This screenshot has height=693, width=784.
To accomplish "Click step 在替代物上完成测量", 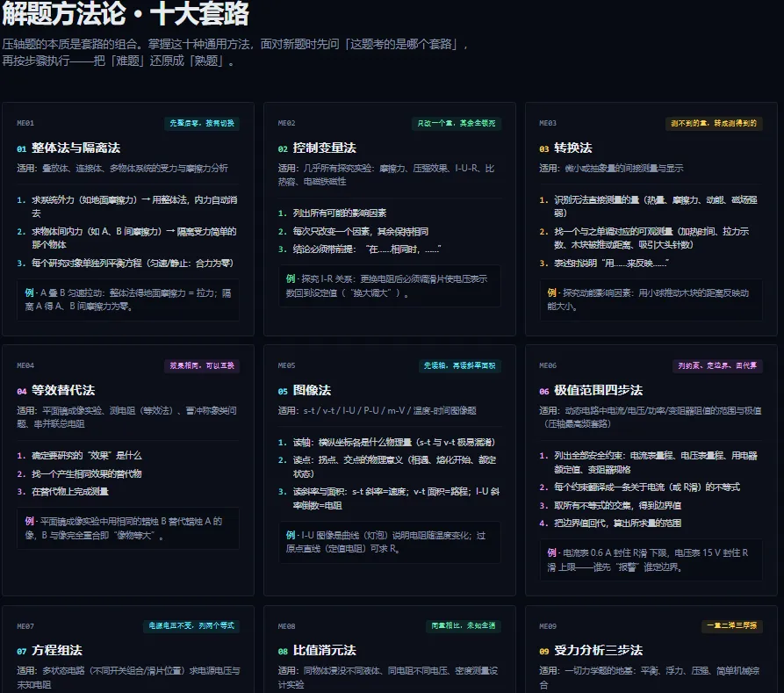I will [63, 492].
